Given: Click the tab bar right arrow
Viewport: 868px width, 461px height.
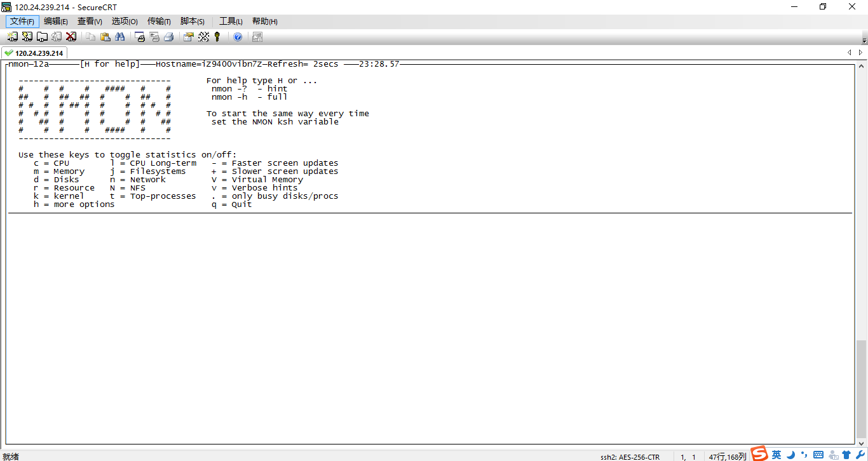Looking at the screenshot, I should point(861,53).
